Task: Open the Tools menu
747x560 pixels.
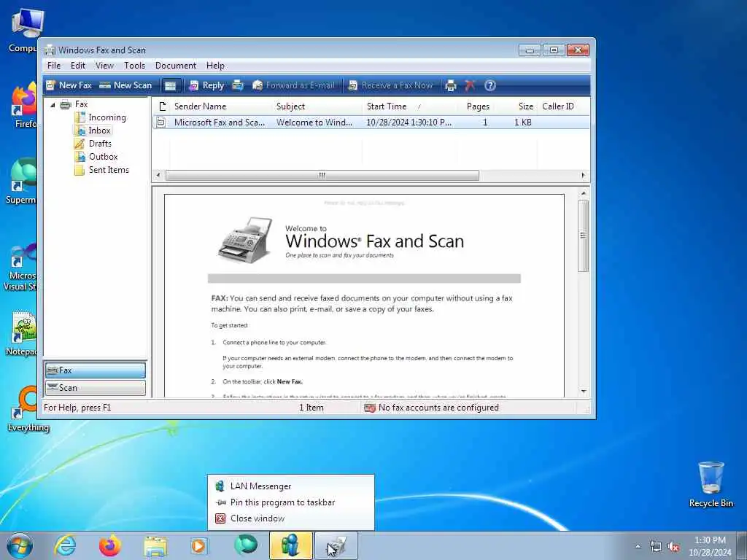Action: 134,65
